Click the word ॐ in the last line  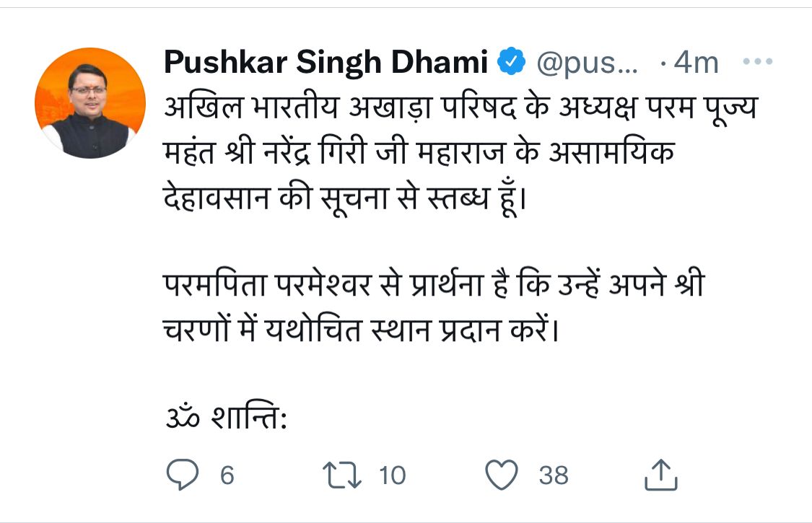(x=183, y=417)
